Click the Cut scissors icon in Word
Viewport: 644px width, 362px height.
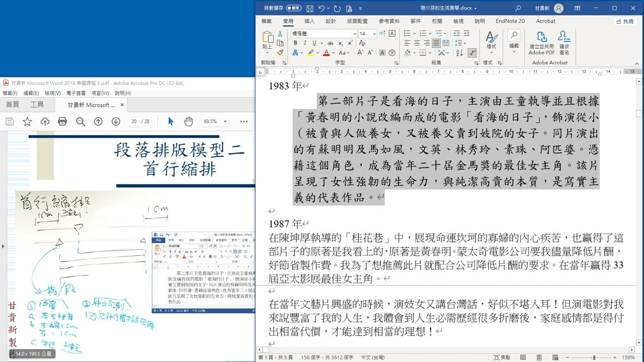[x=280, y=34]
